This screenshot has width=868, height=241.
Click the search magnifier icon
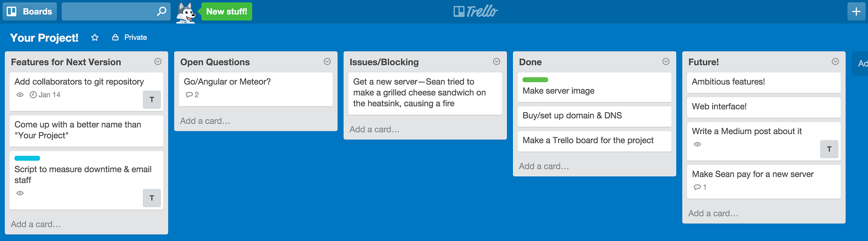coord(161,11)
